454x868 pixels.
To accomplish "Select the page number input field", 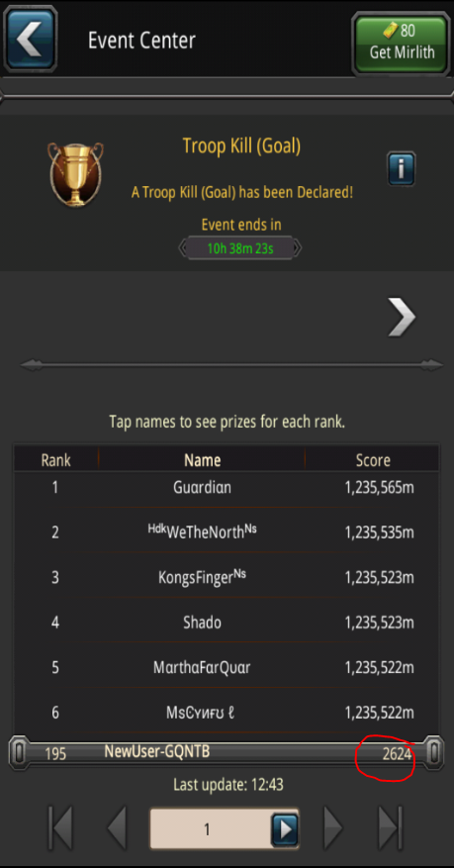I will click(210, 829).
